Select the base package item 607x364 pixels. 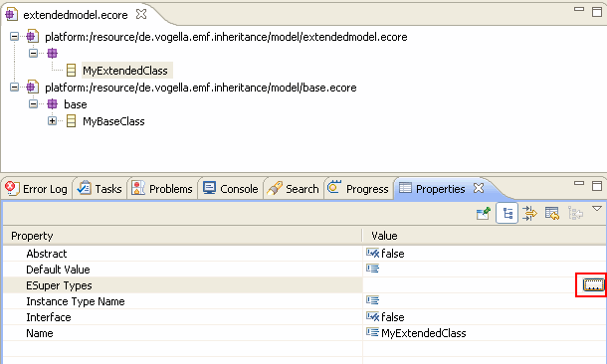click(75, 104)
